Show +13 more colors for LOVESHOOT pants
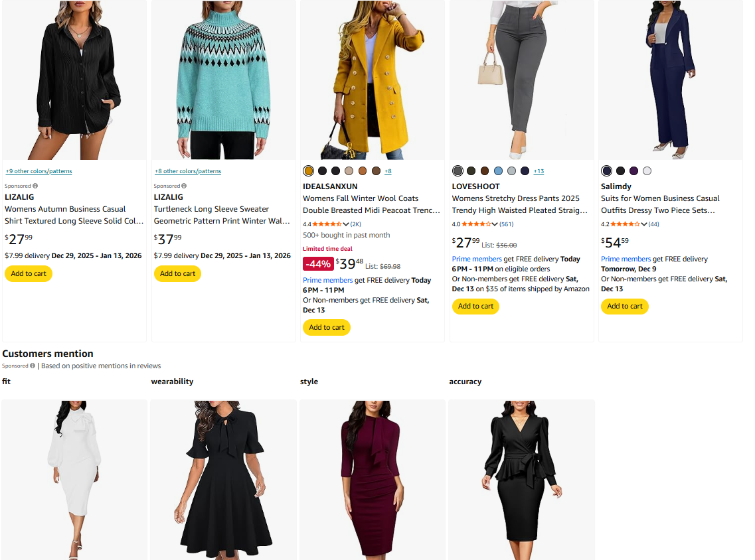 [x=539, y=171]
